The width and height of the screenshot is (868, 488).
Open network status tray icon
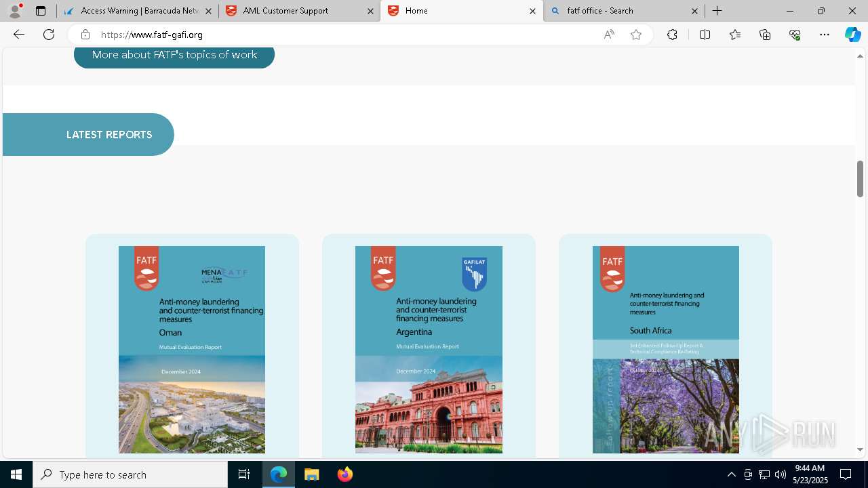(x=764, y=474)
